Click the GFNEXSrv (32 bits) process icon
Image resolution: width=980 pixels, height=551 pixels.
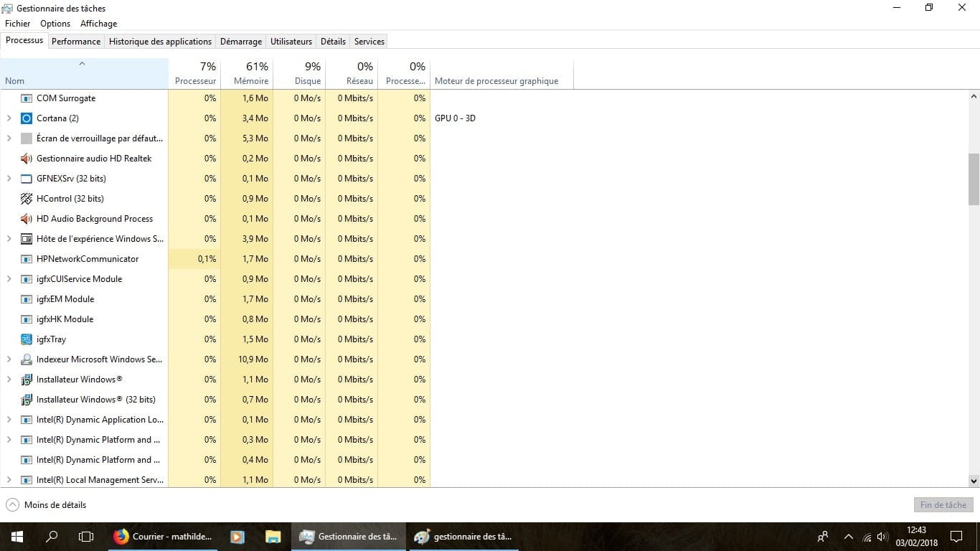pos(27,179)
